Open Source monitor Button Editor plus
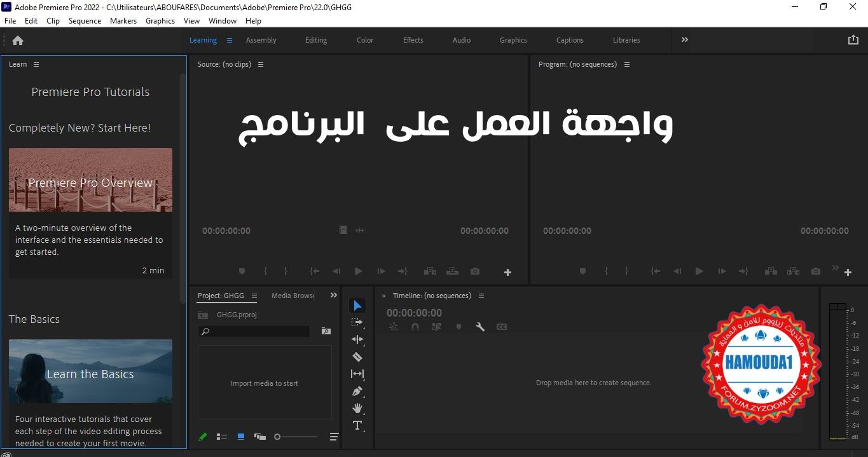Viewport: 868px width, 457px height. (x=507, y=272)
